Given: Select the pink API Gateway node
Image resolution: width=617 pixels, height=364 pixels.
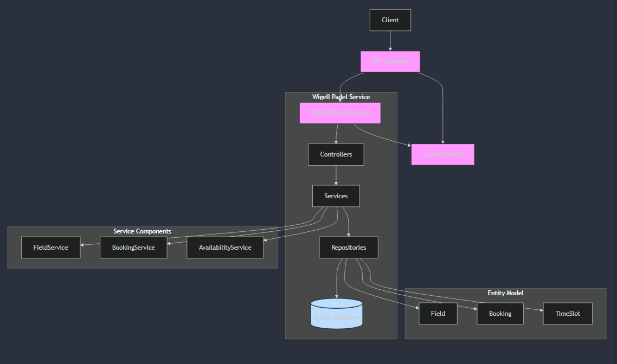Looking at the screenshot, I should 390,61.
